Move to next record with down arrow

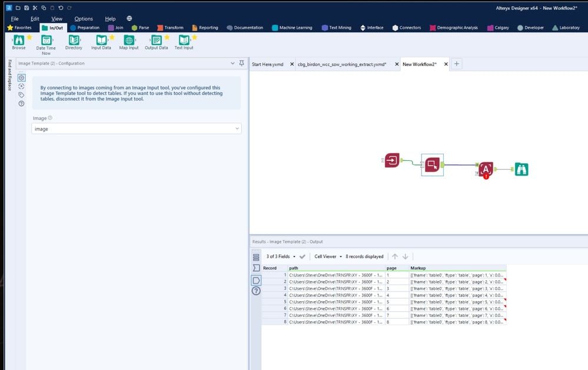point(406,256)
